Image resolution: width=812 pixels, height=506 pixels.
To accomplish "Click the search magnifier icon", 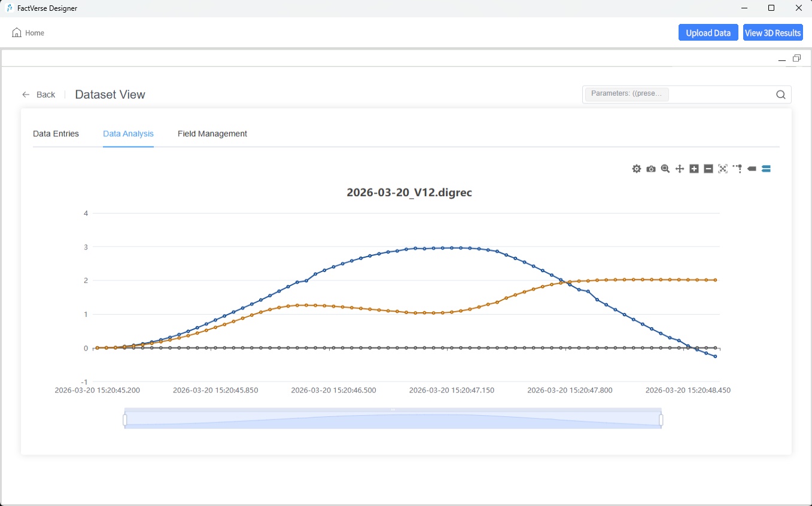I will [x=780, y=94].
